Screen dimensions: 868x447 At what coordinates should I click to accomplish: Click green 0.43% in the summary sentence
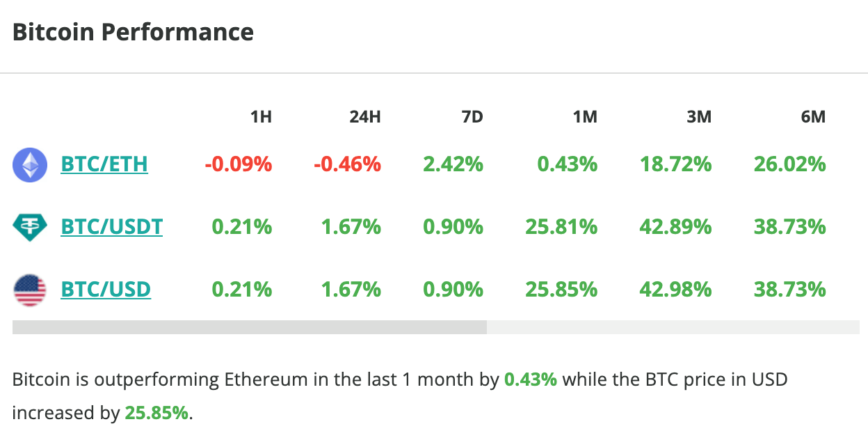(x=531, y=380)
